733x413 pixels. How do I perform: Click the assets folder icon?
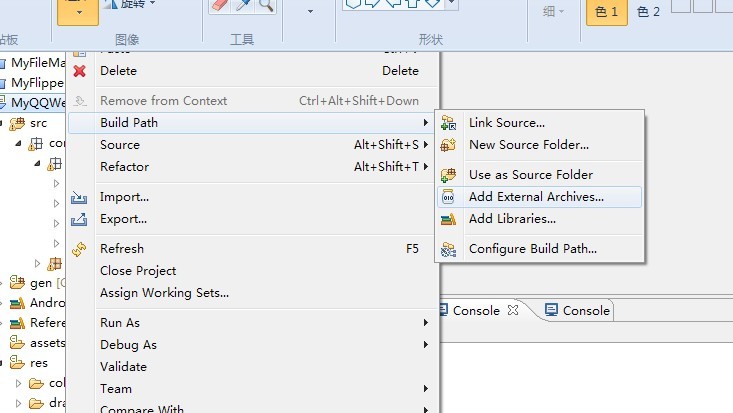17,342
